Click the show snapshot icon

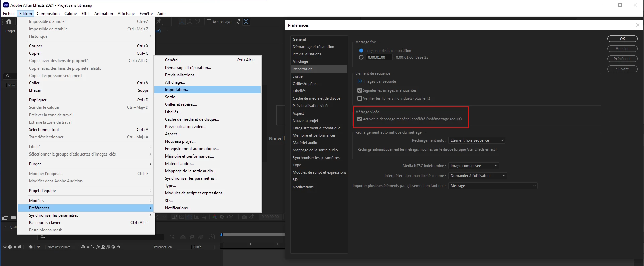[x=252, y=217]
